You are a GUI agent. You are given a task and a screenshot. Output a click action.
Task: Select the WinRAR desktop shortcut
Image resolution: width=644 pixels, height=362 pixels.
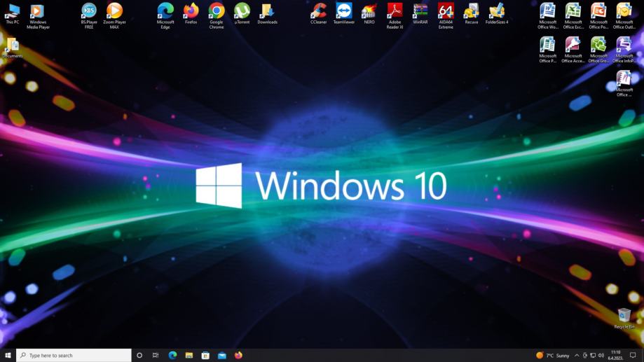click(x=420, y=14)
